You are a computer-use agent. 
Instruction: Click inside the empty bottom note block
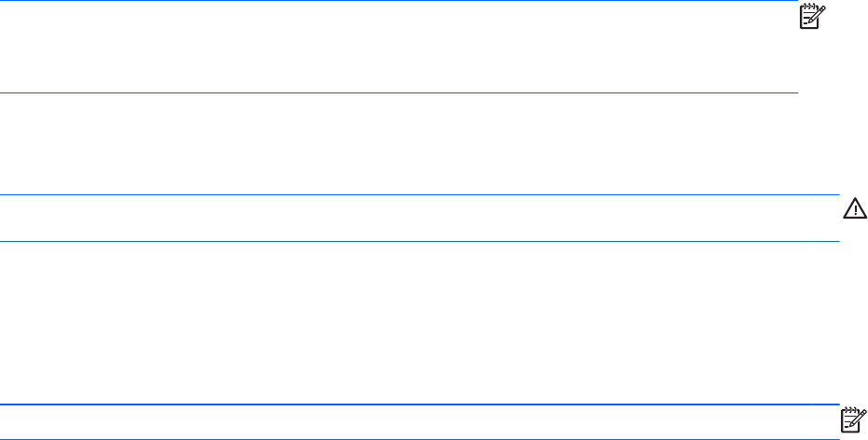coord(419,422)
